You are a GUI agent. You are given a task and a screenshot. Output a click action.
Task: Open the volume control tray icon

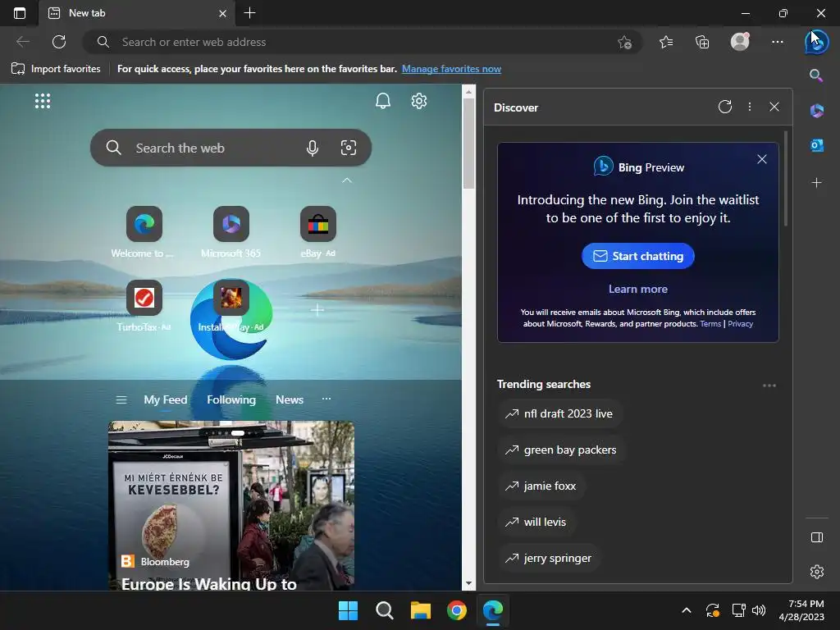(759, 610)
